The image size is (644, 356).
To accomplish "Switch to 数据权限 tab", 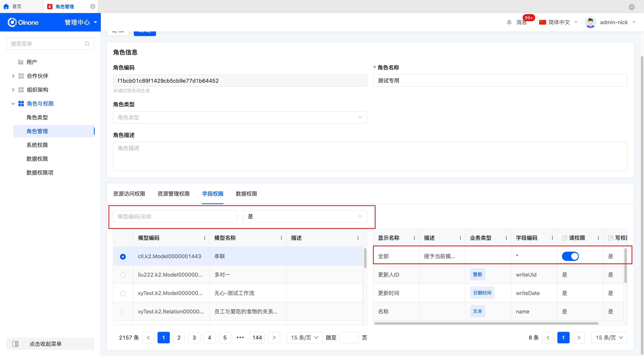I will (246, 194).
